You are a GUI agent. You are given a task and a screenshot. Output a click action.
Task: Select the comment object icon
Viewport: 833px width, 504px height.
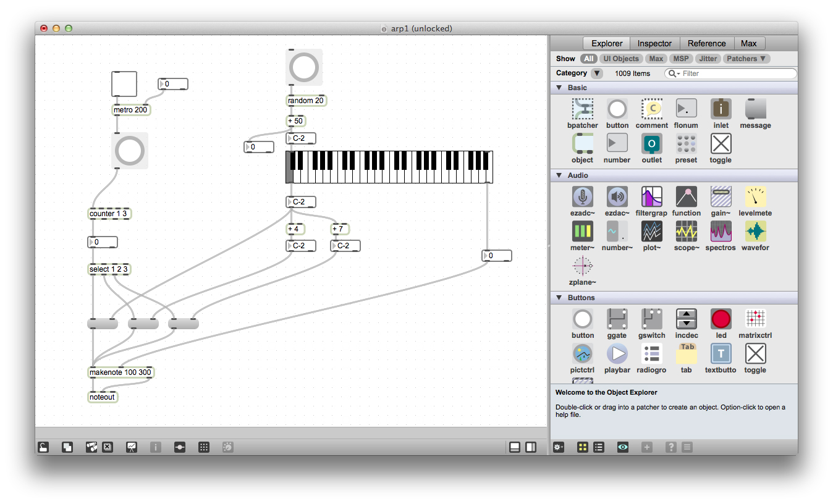tap(651, 109)
